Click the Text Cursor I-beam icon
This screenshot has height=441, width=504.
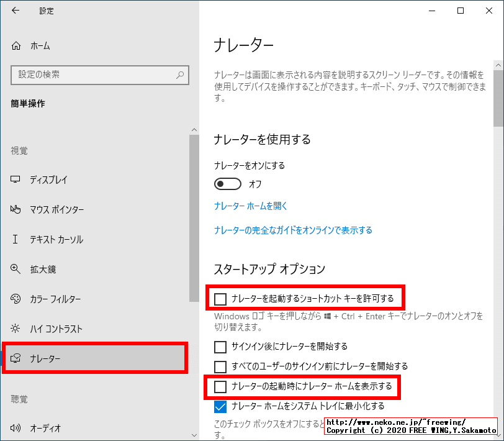[15, 239]
